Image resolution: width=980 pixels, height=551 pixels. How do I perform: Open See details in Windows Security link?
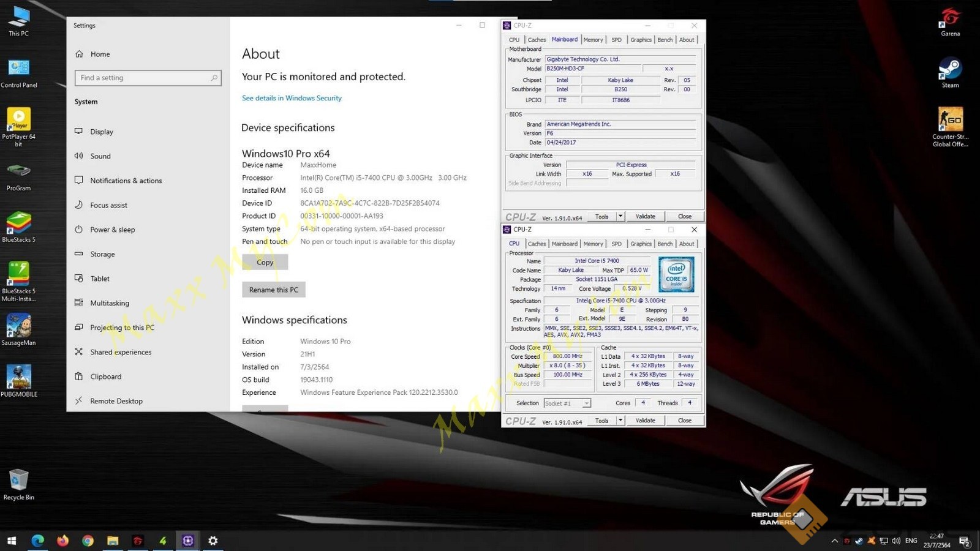pos(292,98)
